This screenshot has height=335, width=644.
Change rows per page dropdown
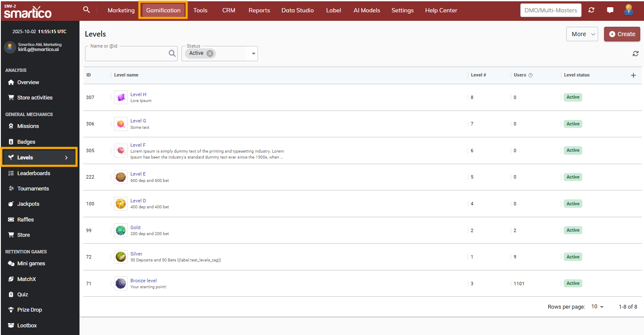pos(597,307)
